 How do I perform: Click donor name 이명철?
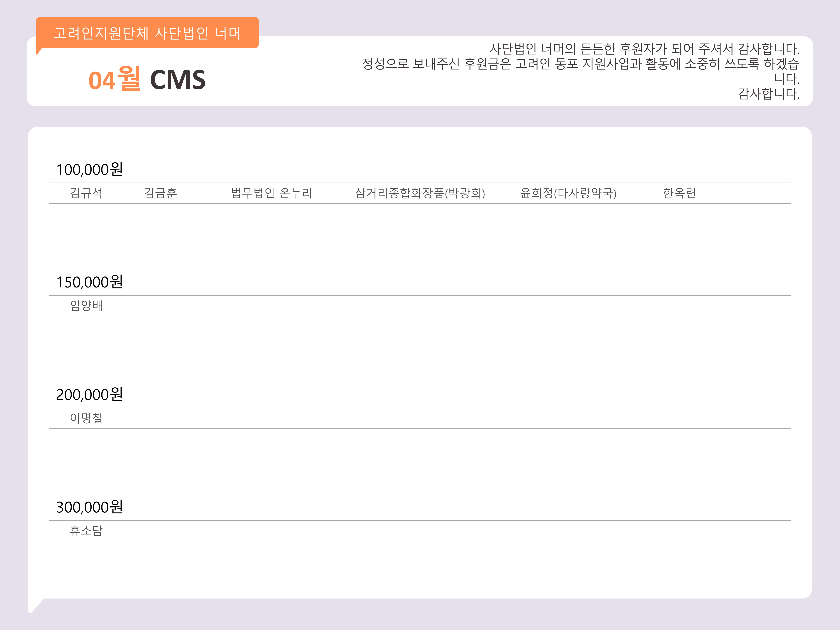pyautogui.click(x=86, y=418)
